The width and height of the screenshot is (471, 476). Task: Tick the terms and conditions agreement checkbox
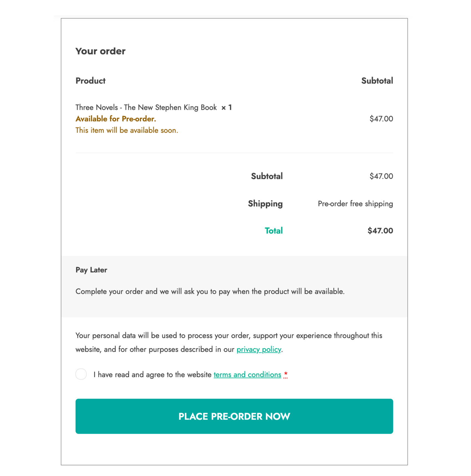(81, 374)
